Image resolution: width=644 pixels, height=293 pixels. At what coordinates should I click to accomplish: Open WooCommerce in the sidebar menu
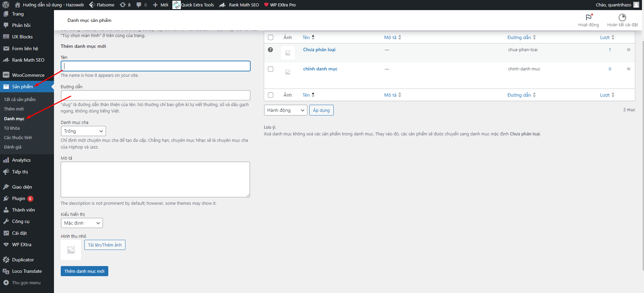tap(28, 75)
